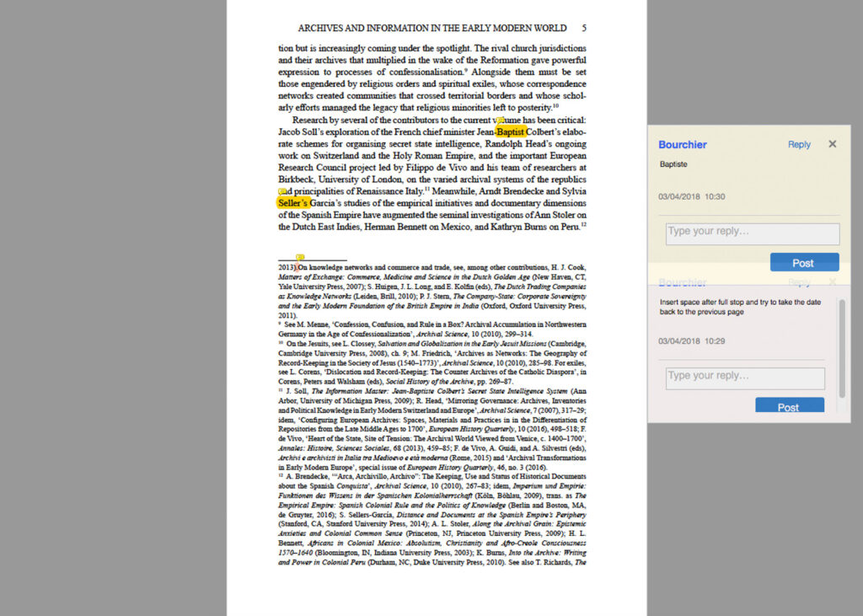Image resolution: width=863 pixels, height=616 pixels.
Task: Click Reply on the 'Baptiste' comment
Action: pyautogui.click(x=799, y=144)
